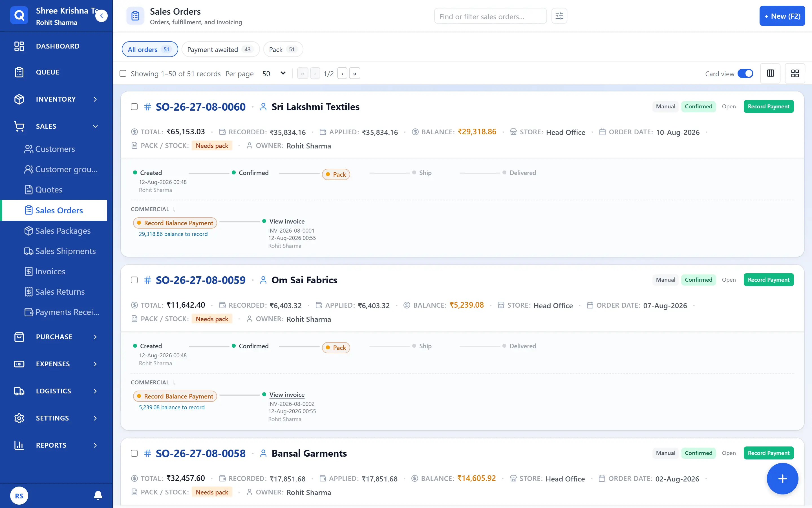Click the Pack stage on the Om Sai Fabrics timeline
The width and height of the screenshot is (812, 508).
coord(336,348)
